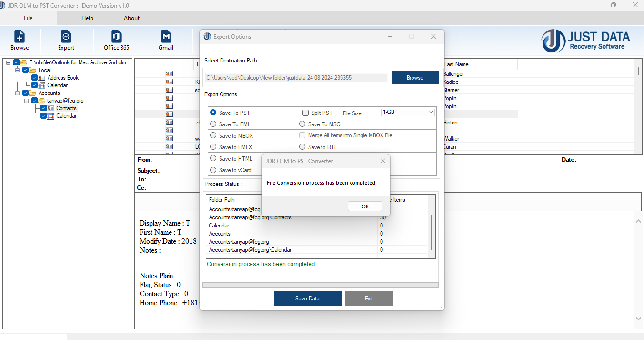Open the File menu

tap(28, 18)
